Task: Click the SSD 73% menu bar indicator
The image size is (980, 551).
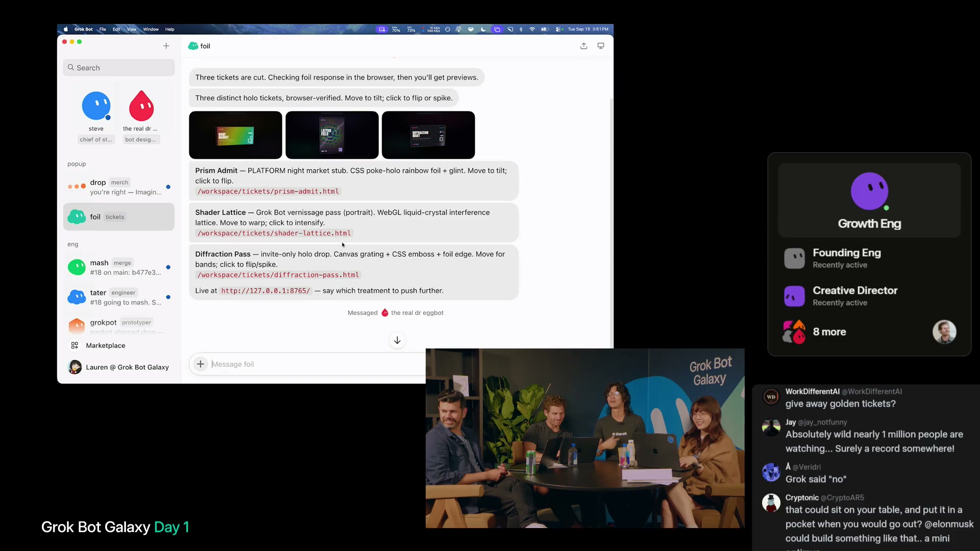Action: click(411, 30)
